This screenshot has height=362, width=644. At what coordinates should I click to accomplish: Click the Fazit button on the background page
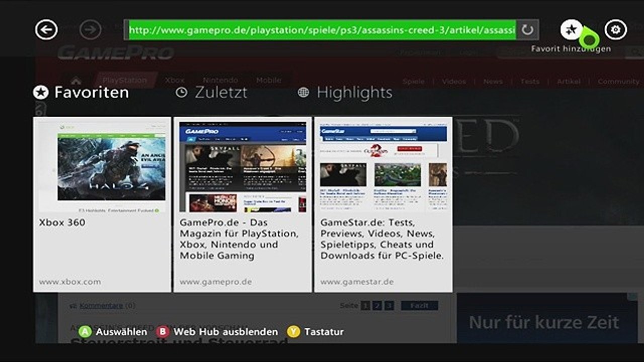[x=419, y=306]
